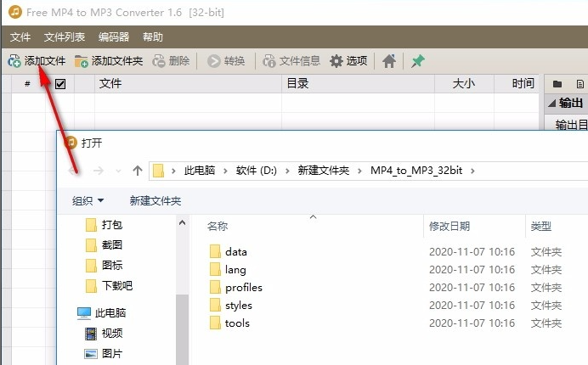
Task: Expand the chevron after 此电脑 in the breadcrumb
Action: (x=225, y=171)
